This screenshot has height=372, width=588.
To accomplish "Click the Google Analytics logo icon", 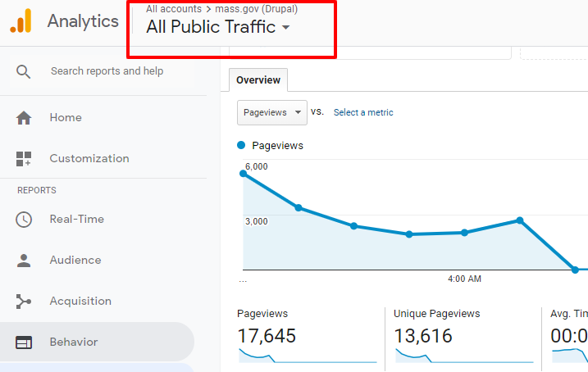I will click(21, 21).
